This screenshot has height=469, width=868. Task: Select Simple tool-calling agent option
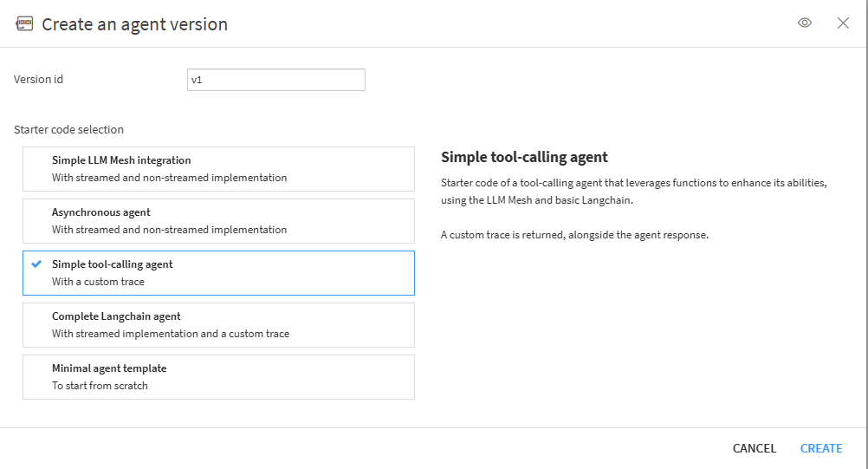coord(218,273)
